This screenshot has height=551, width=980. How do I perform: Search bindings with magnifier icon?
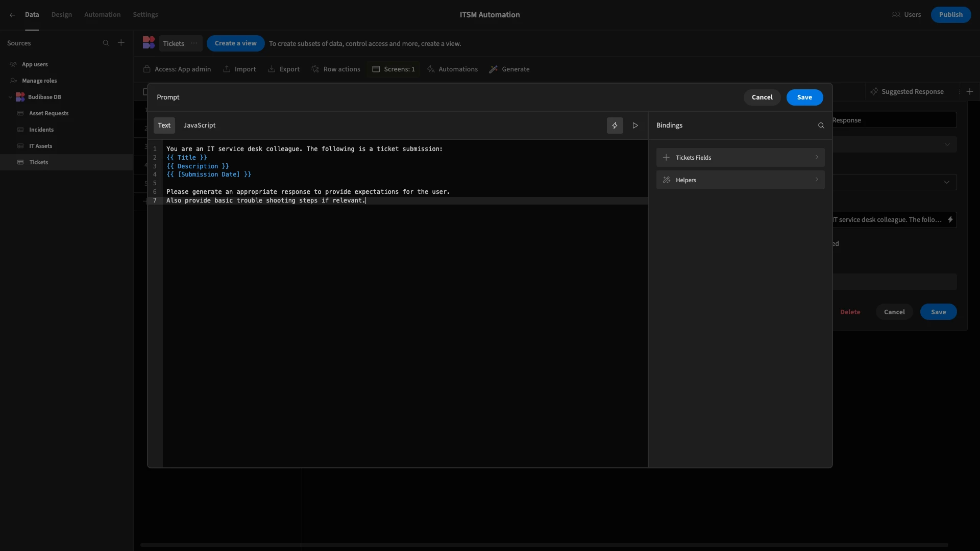(x=821, y=126)
